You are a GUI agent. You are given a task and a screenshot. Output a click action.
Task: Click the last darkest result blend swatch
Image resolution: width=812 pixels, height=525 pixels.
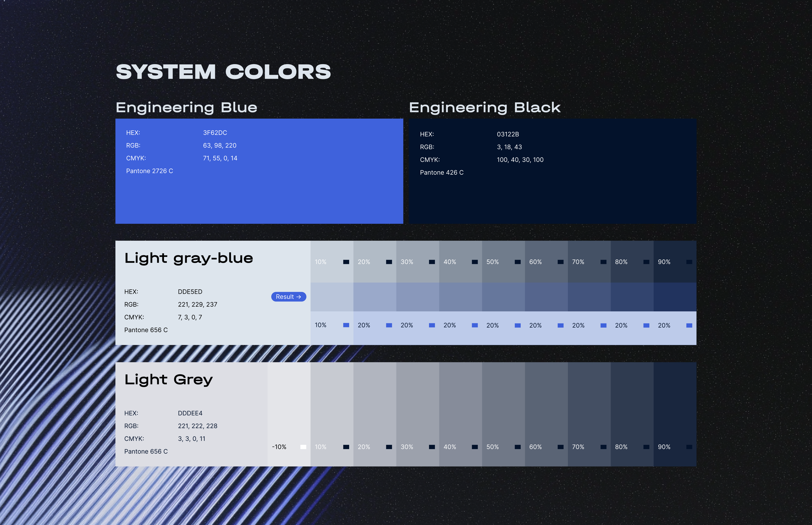click(675, 297)
